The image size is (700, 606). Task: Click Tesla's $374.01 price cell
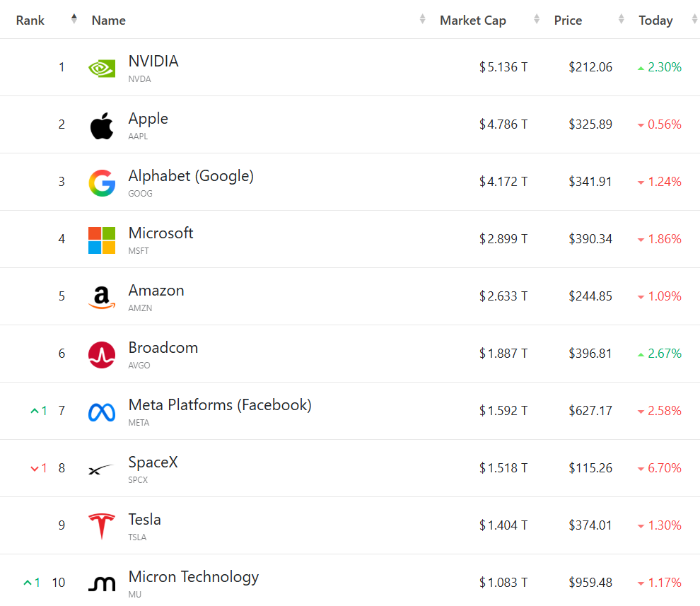pos(590,525)
